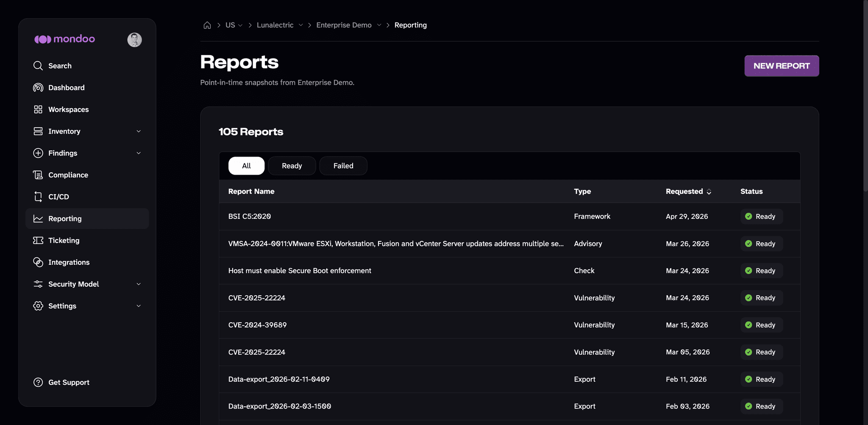
Task: Expand the Findings menu chevron
Action: click(x=139, y=153)
